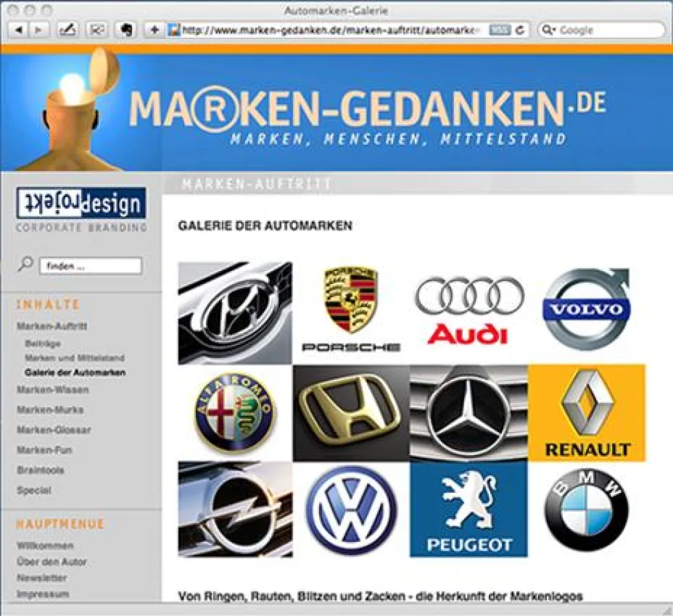Click the RSS badge in address bar
The image size is (673, 616).
(x=499, y=30)
